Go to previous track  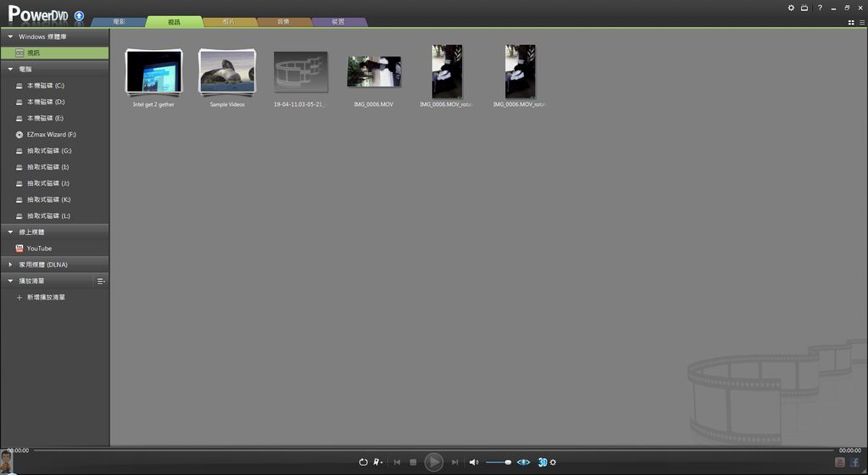point(397,461)
